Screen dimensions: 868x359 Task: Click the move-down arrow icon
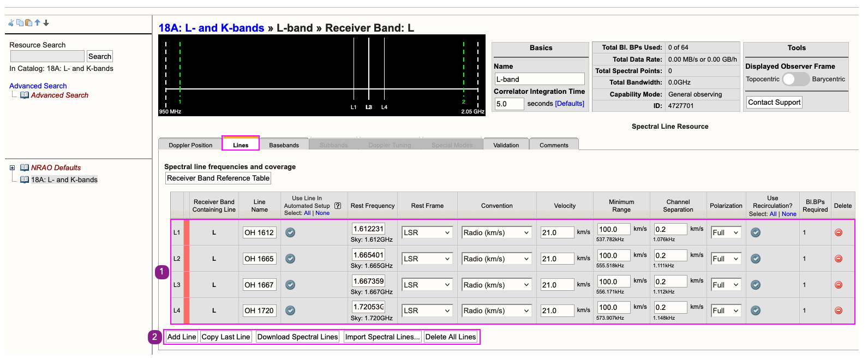[46, 23]
